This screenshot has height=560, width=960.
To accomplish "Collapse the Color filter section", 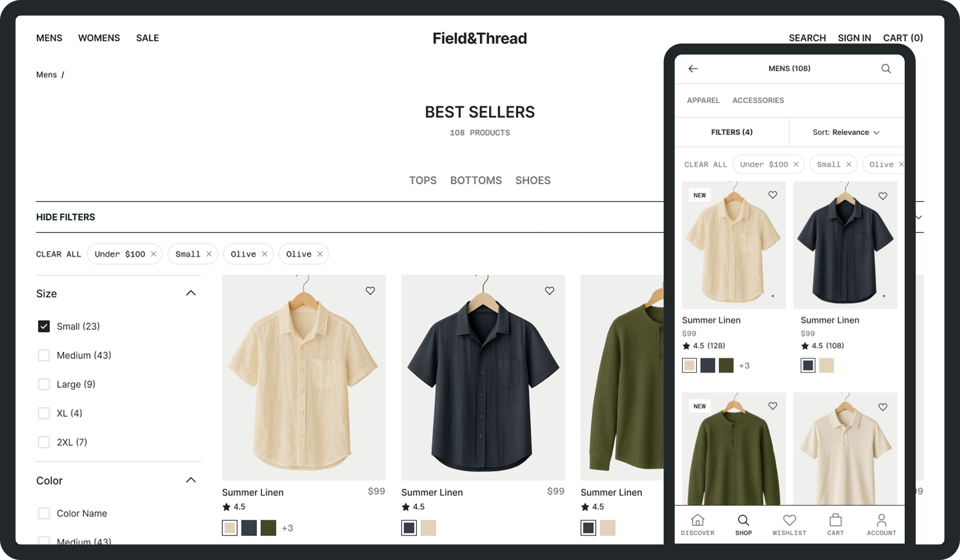I will point(191,480).
